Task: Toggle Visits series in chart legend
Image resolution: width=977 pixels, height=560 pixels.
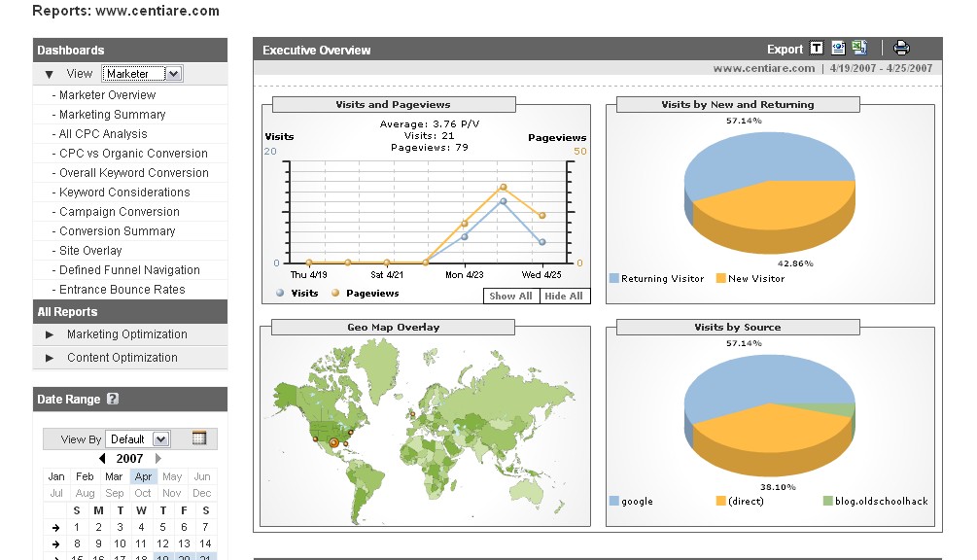Action: point(282,294)
